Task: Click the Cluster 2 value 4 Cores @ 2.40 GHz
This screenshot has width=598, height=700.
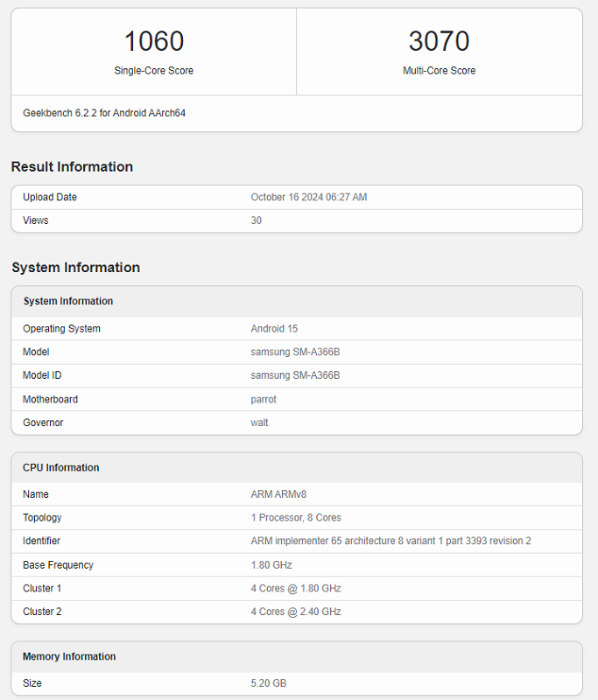Action: 296,612
